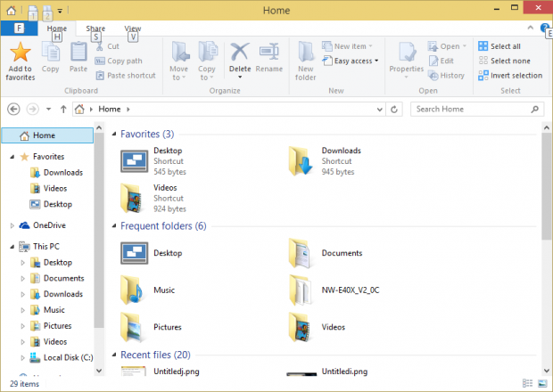The image size is (553, 392).
Task: Switch to the Home ribbon tab
Action: [57, 29]
